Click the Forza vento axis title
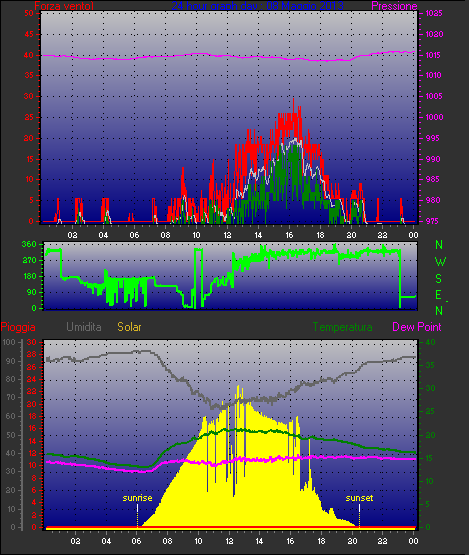The height and width of the screenshot is (555, 469). point(64,6)
